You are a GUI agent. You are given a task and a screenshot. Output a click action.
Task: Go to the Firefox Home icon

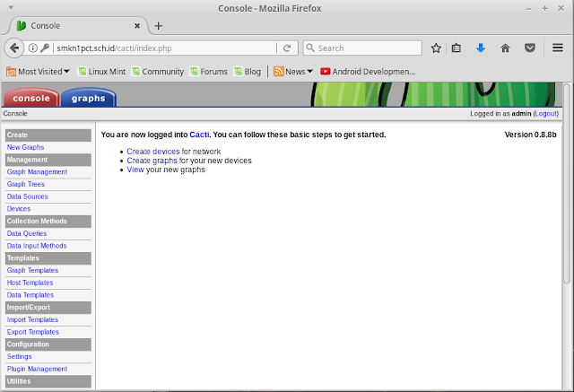[505, 48]
